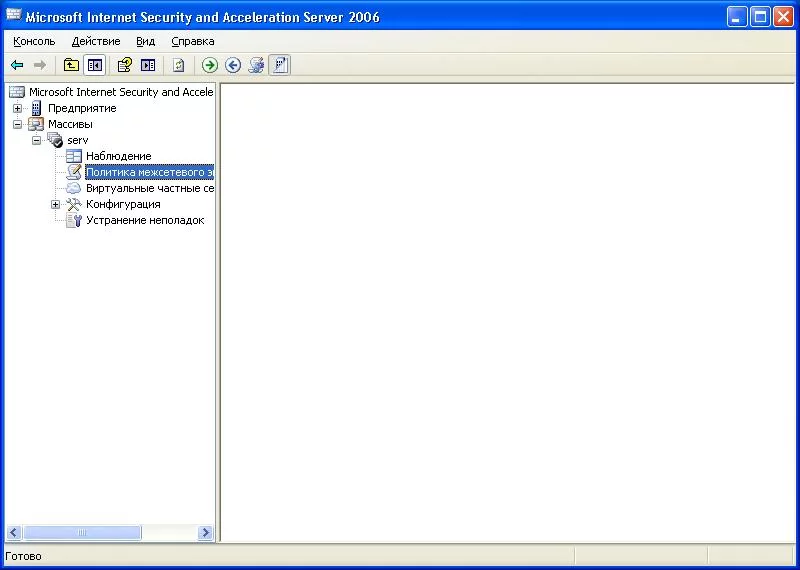Open the Вид menu
This screenshot has height=570, width=800.
click(x=145, y=41)
